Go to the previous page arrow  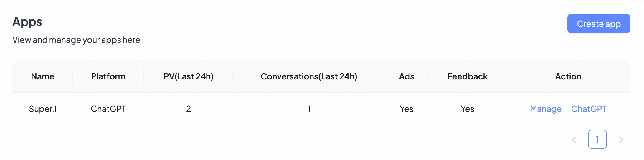(574, 140)
